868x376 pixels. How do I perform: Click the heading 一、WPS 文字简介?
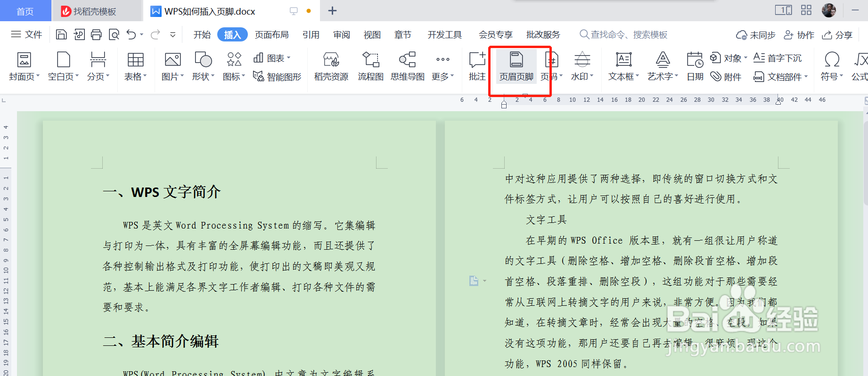pyautogui.click(x=162, y=192)
